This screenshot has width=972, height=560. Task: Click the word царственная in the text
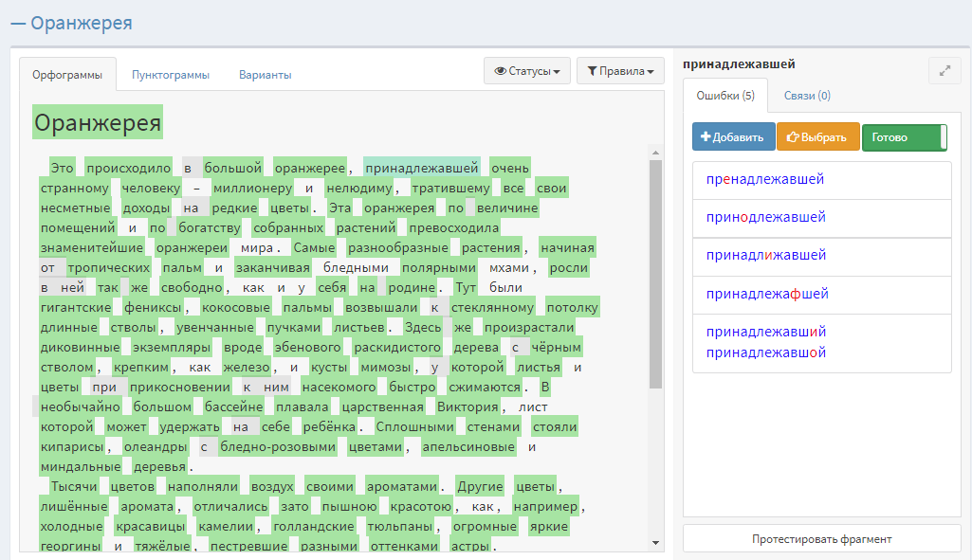[382, 406]
